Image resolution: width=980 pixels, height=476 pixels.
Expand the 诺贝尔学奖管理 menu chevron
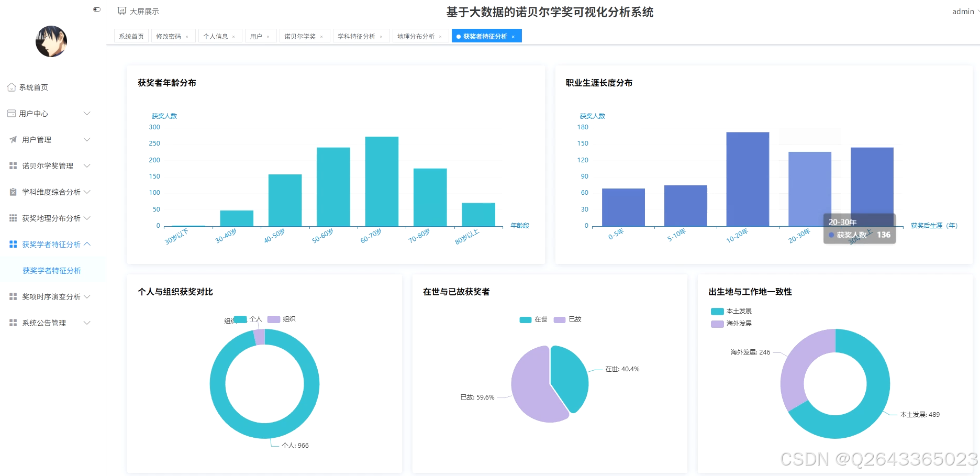pos(87,165)
